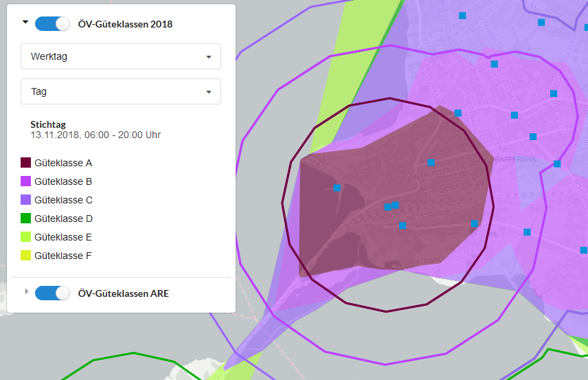Click stop marker right of Rietstrasse label

pyautogui.click(x=474, y=223)
